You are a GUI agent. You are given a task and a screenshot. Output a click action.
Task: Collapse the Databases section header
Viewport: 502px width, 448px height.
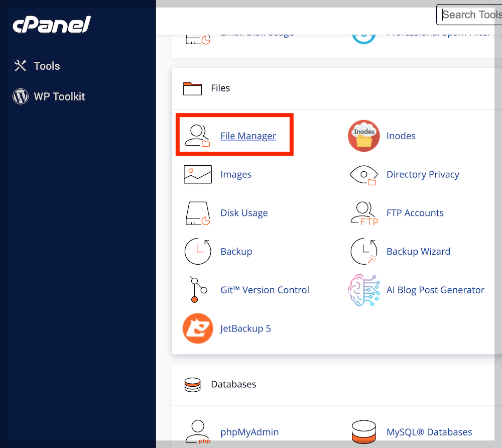click(x=337, y=385)
